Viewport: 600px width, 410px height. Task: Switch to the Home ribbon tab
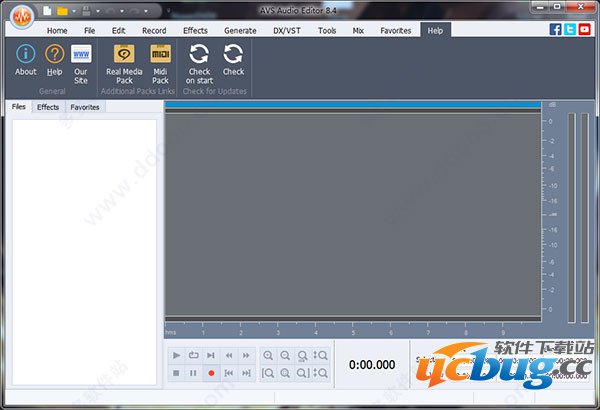[x=57, y=31]
